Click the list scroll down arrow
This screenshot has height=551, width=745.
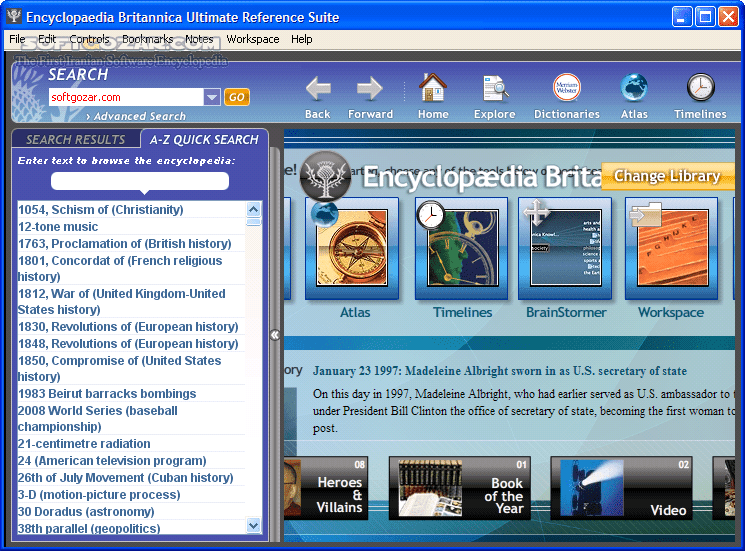point(254,525)
